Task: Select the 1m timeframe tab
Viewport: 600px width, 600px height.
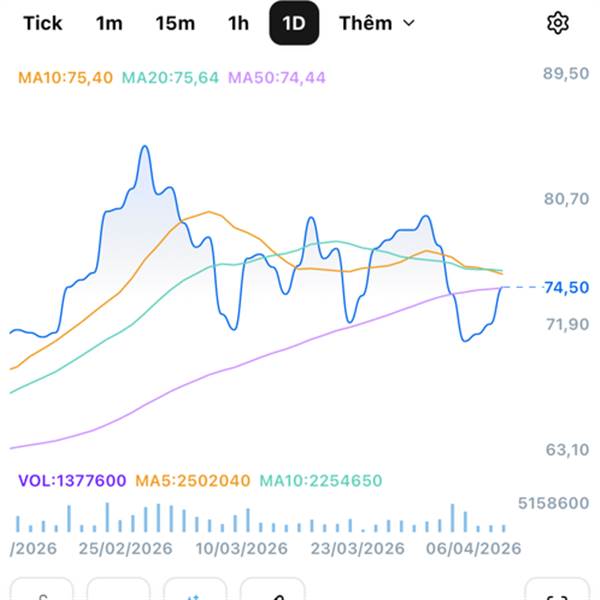Action: [x=109, y=23]
